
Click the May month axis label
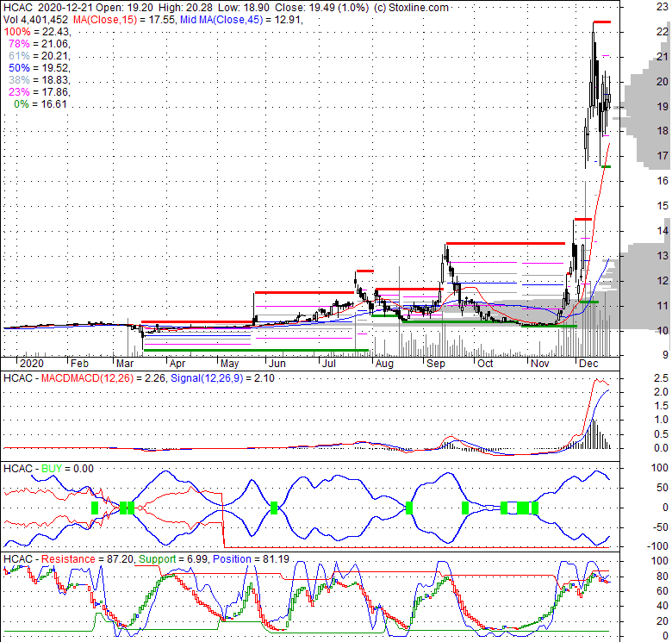click(x=230, y=364)
